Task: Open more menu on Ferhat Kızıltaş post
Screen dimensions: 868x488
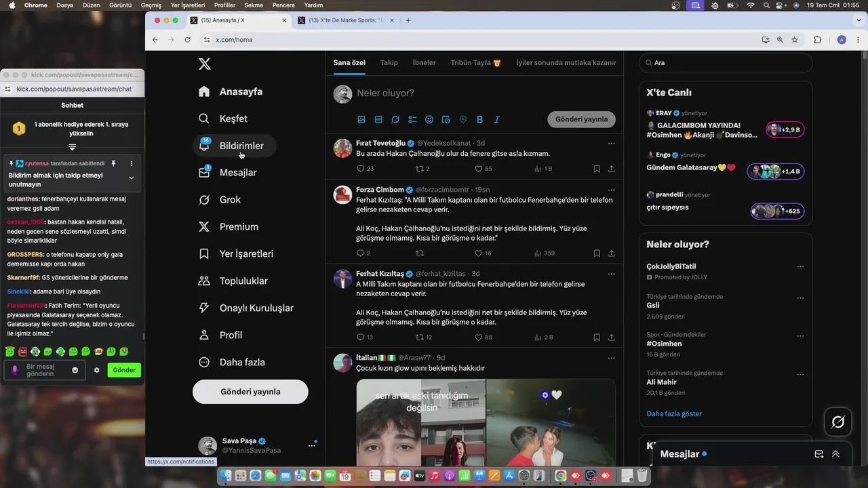Action: point(612,274)
